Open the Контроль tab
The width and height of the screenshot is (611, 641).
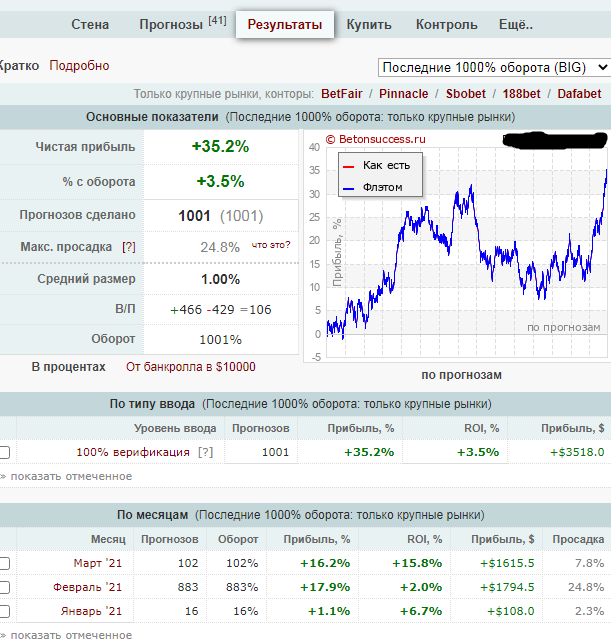pos(446,25)
